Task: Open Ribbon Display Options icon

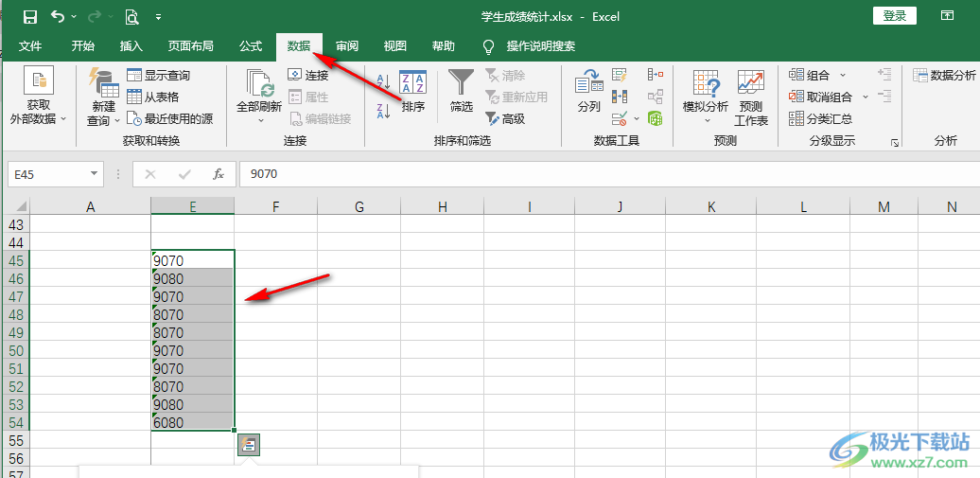Action: point(948,16)
